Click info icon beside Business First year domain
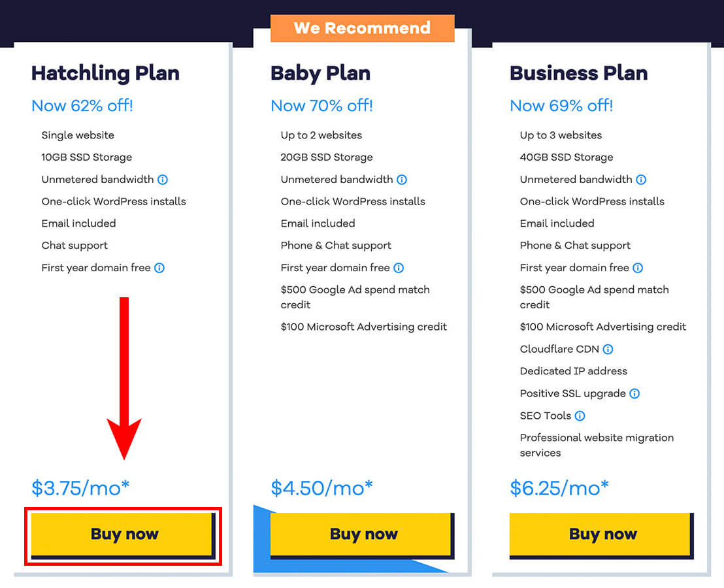This screenshot has width=724, height=588. tap(638, 268)
